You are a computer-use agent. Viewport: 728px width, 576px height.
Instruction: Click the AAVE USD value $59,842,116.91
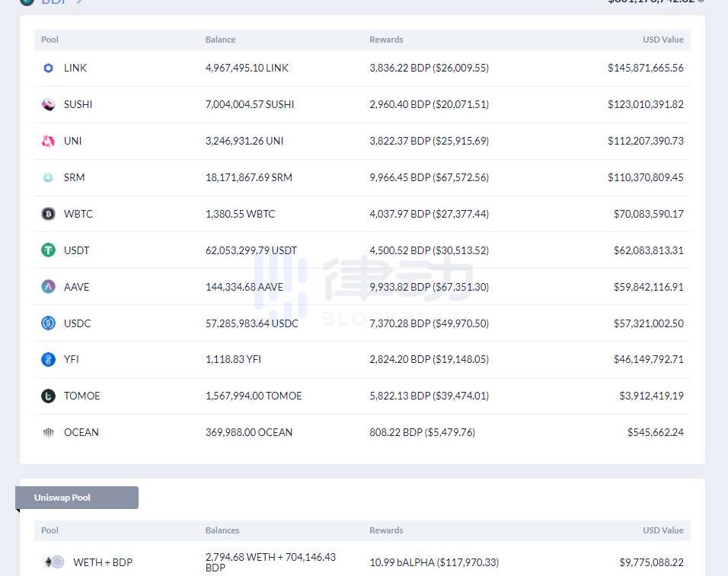648,287
